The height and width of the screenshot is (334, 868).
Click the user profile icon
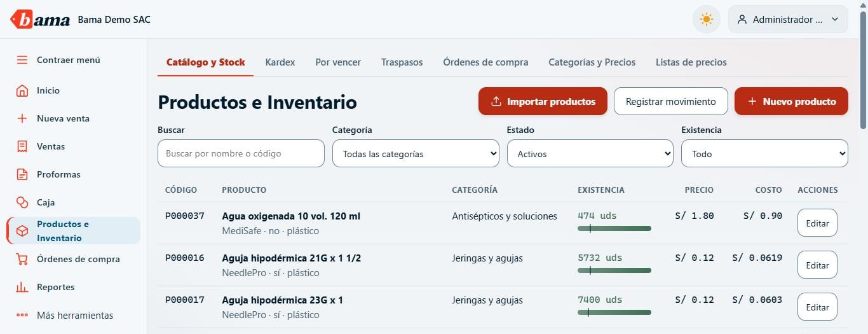tap(742, 20)
